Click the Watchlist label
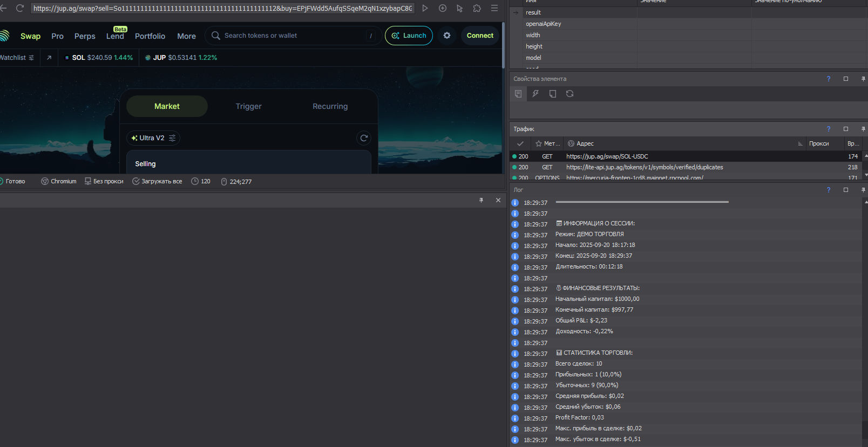Viewport: 868px width, 447px height. tap(13, 58)
